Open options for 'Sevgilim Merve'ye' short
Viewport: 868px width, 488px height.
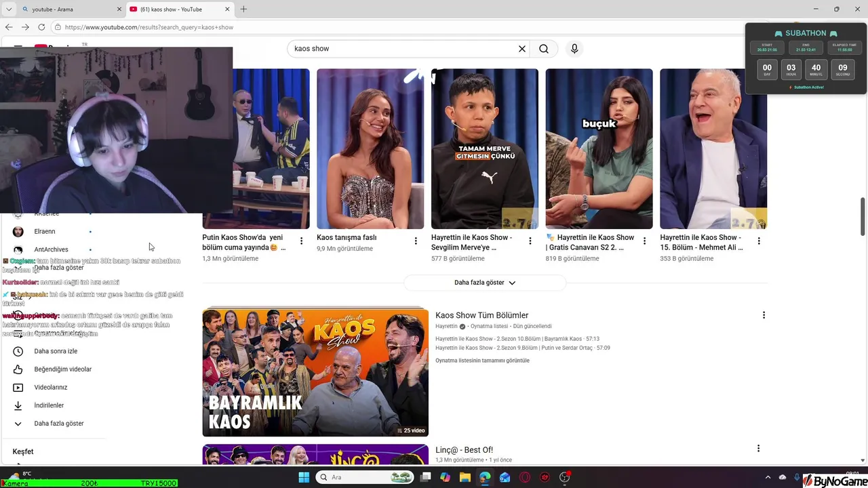point(530,241)
